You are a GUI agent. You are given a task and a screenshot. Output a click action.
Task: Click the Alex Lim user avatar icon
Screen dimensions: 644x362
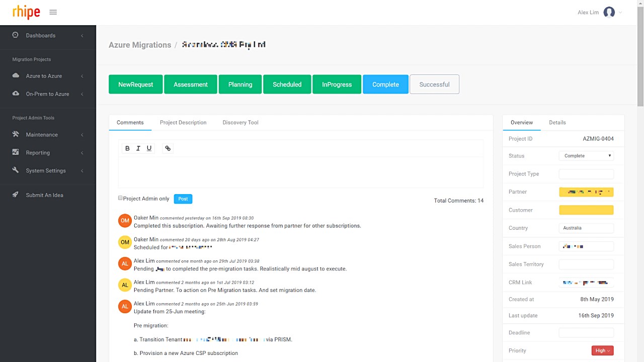coord(609,12)
